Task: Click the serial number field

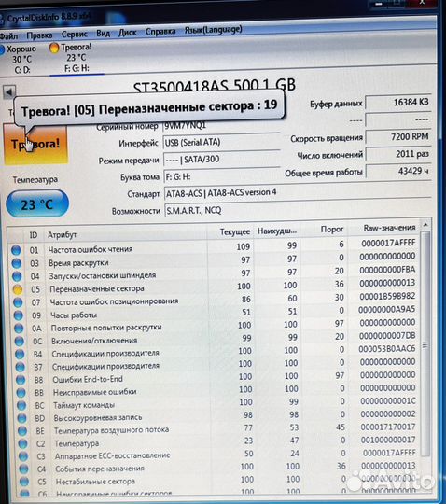Action: (221, 126)
